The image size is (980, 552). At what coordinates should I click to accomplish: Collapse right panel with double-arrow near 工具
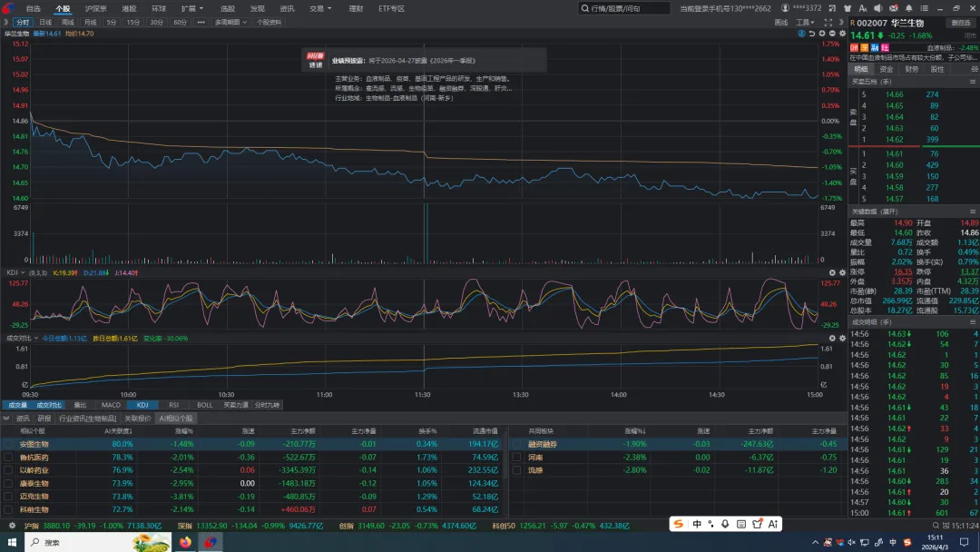(x=841, y=22)
